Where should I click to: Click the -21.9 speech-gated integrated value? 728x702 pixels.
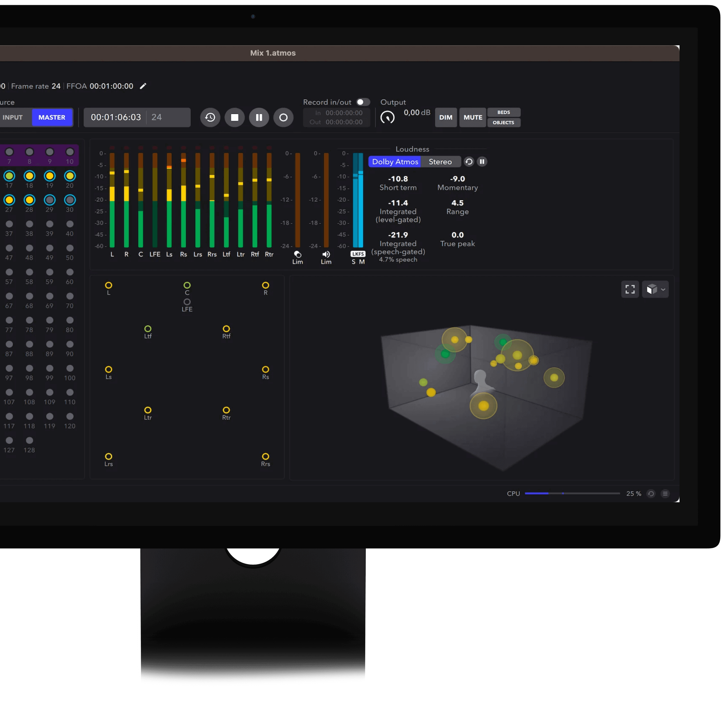pyautogui.click(x=398, y=235)
